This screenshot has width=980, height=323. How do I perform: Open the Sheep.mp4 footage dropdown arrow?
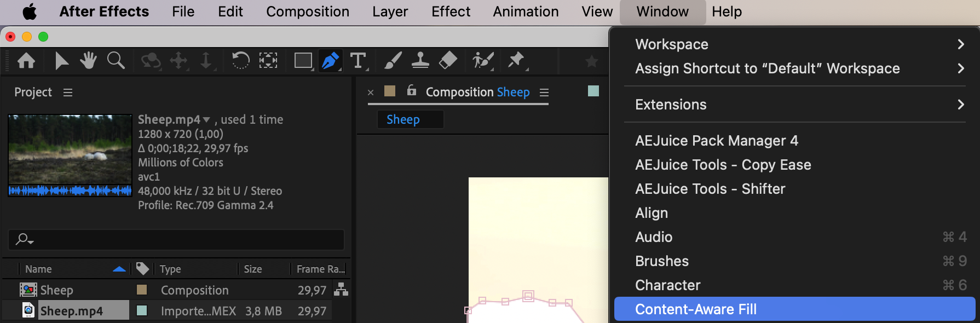click(x=206, y=119)
